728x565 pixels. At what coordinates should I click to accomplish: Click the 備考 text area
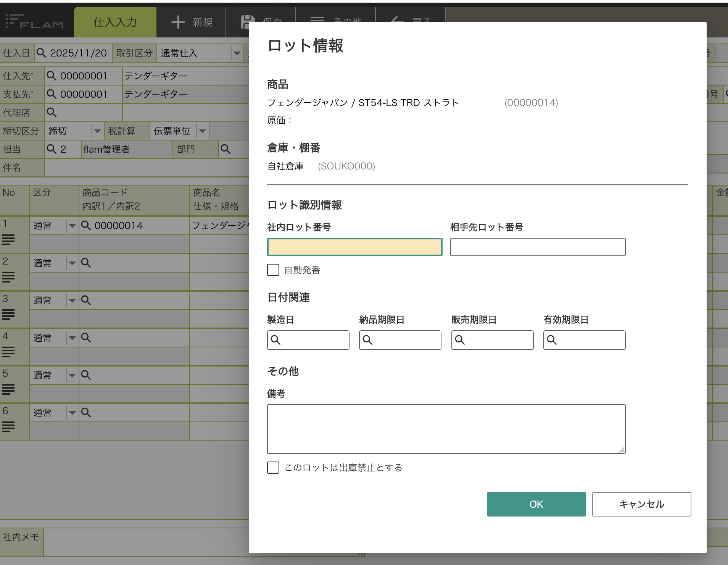point(446,429)
